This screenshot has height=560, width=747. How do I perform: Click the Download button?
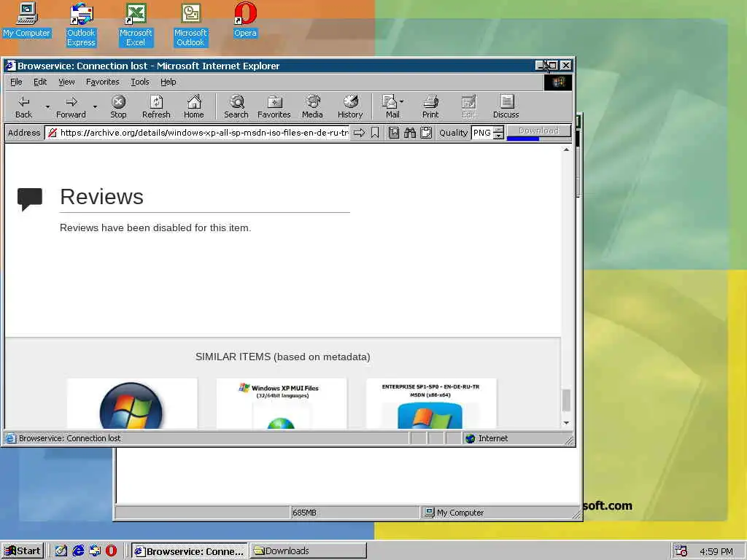pyautogui.click(x=539, y=131)
